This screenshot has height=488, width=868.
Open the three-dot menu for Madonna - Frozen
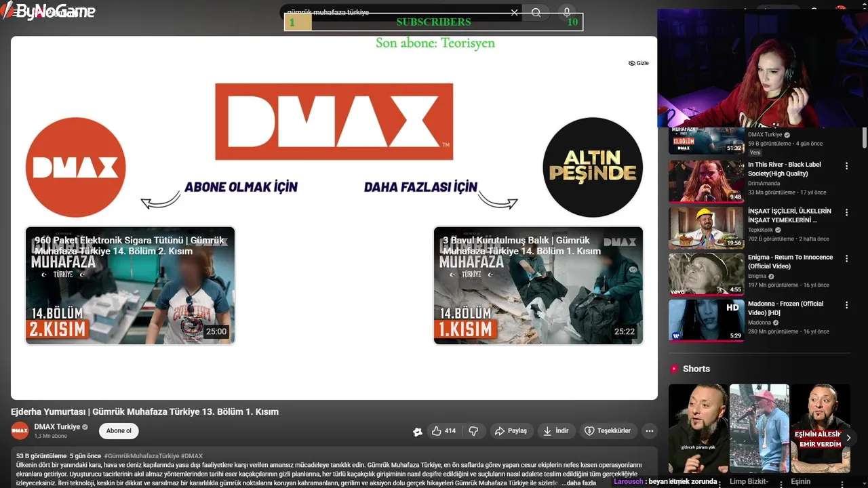coord(846,306)
